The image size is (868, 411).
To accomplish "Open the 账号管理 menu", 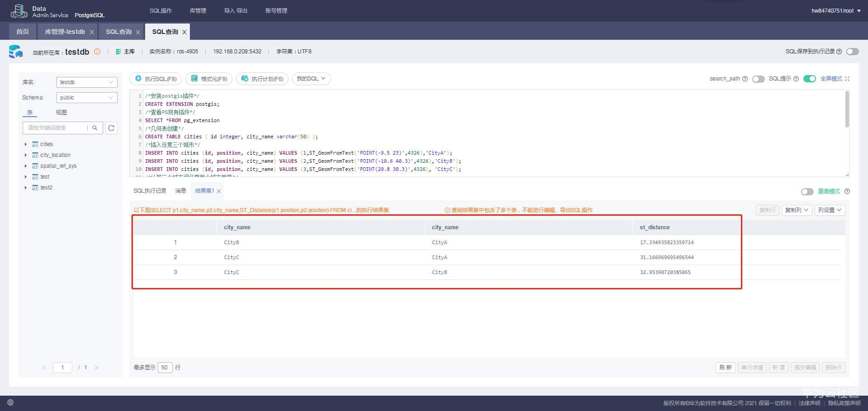I will [x=276, y=11].
